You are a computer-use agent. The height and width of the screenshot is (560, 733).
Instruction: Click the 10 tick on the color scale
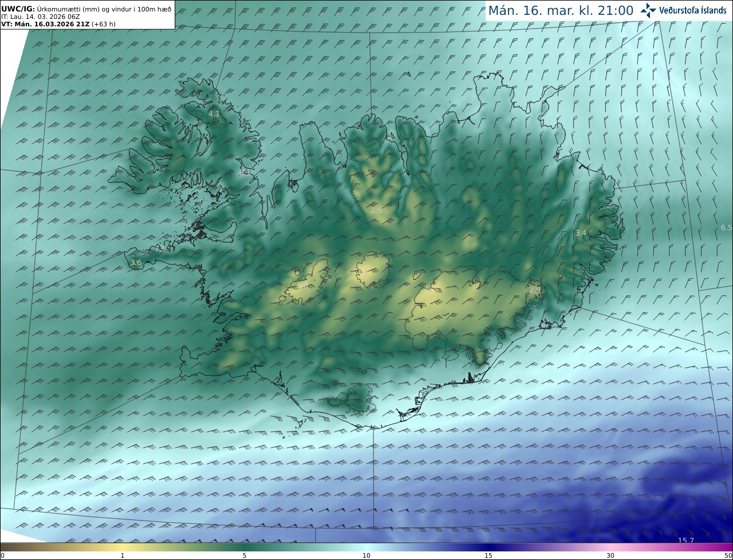(x=366, y=555)
